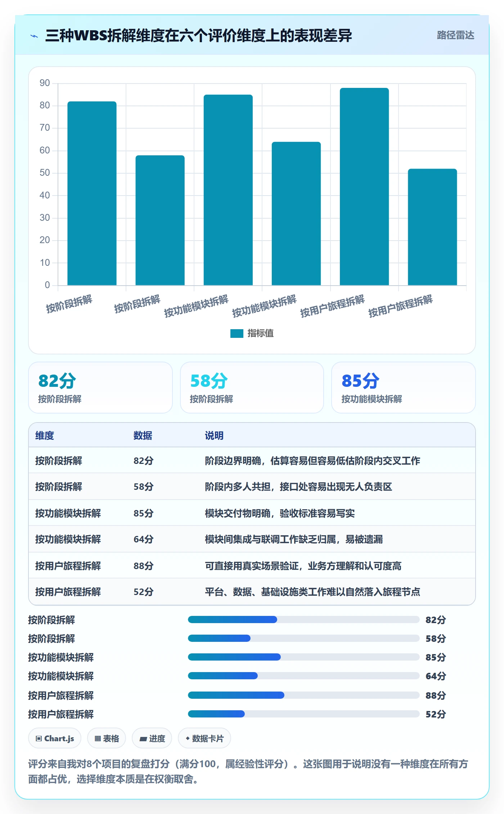
Task: Click description 平台、数据、基础设施类工作难以自然落入旅程节点
Action: 312,592
